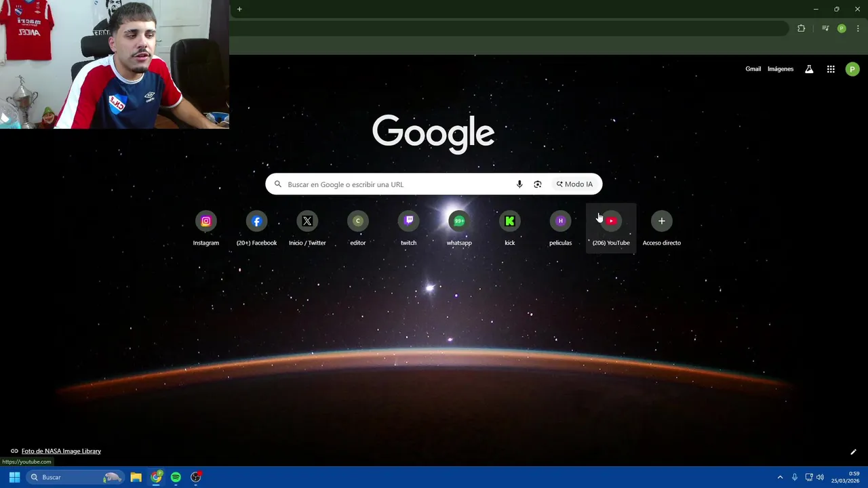This screenshot has width=868, height=488.
Task: Open the volume tray icon
Action: pos(820,477)
